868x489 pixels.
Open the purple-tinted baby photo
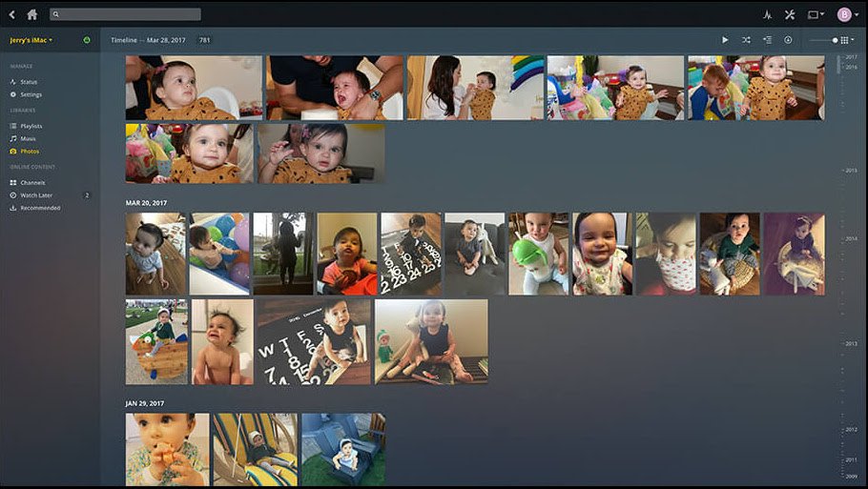795,254
